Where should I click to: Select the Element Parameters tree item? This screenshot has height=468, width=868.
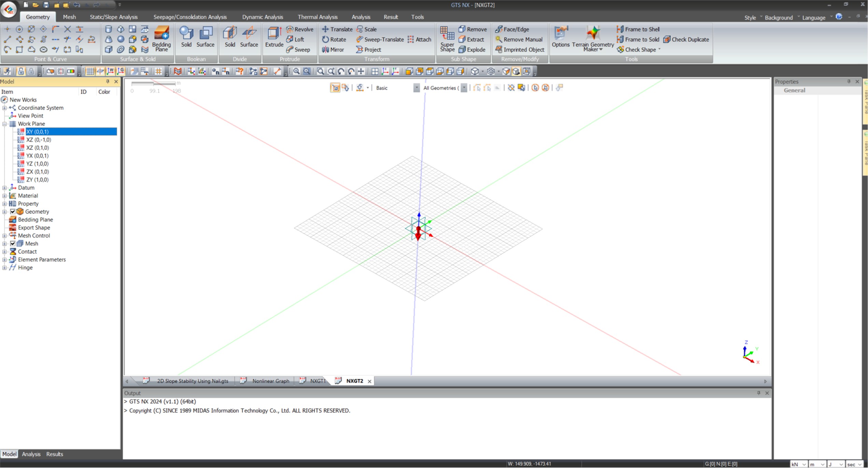pos(42,260)
